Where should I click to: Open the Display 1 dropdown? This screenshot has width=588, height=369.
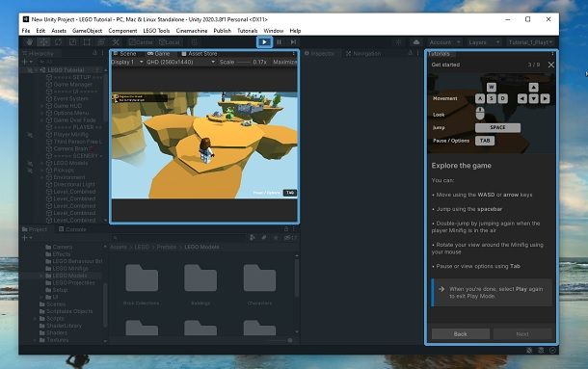127,62
